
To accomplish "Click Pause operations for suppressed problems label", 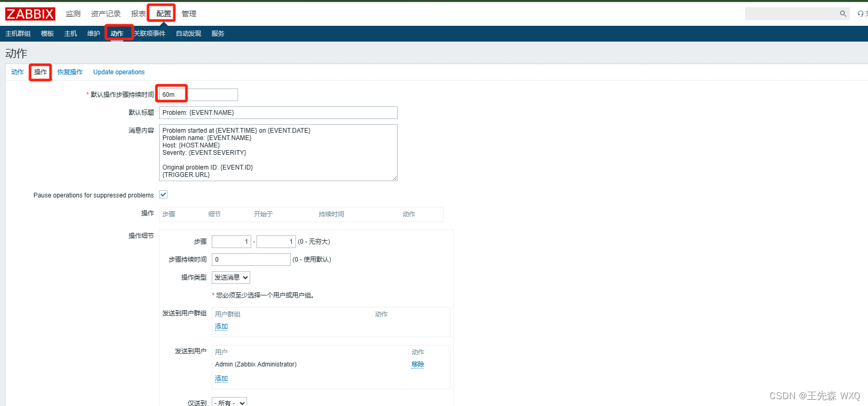I will click(94, 195).
